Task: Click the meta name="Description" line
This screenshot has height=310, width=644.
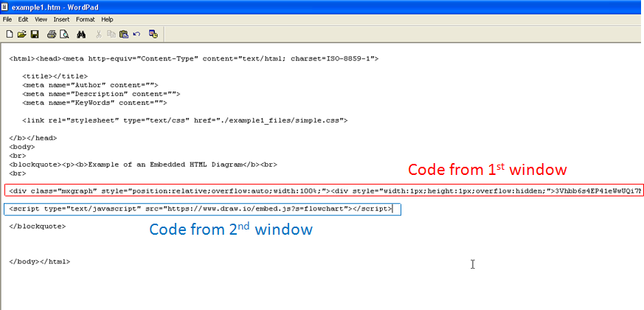Action: pos(102,94)
